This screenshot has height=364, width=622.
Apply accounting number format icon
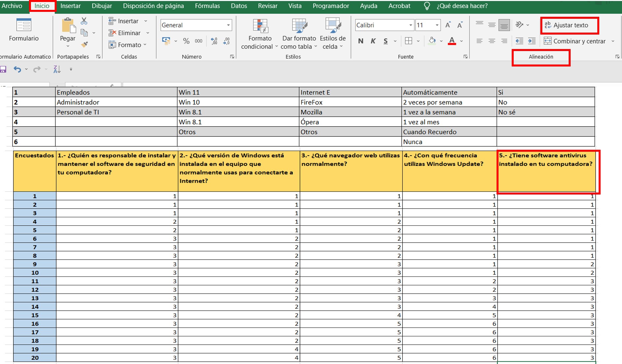(166, 41)
